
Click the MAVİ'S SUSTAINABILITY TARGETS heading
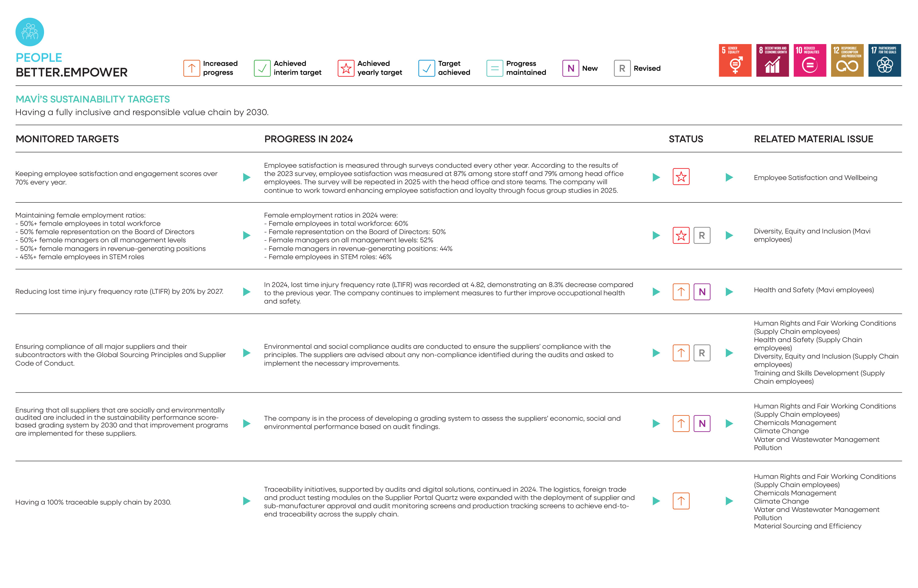pyautogui.click(x=93, y=99)
